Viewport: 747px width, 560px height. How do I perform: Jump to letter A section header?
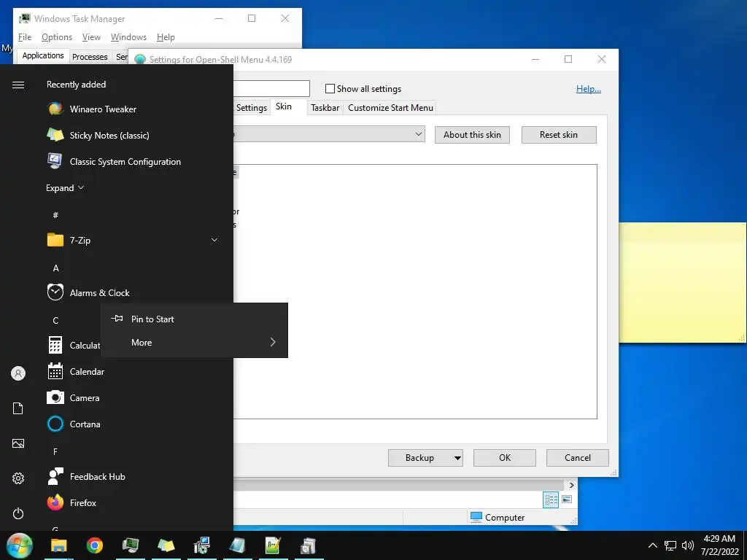coord(55,268)
